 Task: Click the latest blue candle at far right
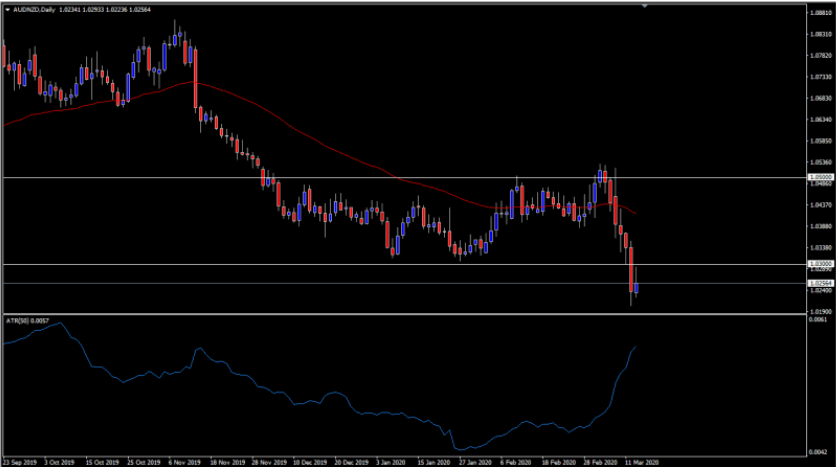click(637, 288)
